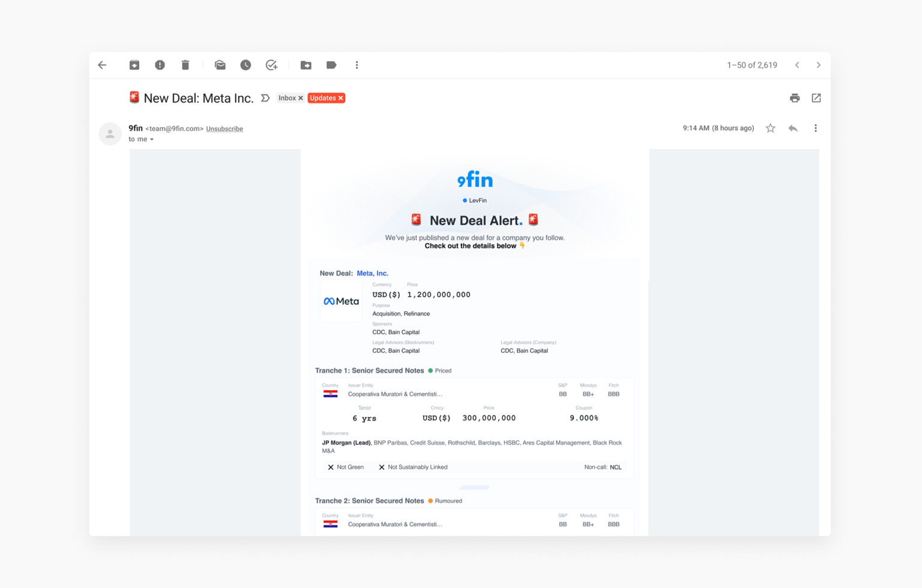
Task: Click the Tranche 2: Senior Secured Notes heading
Action: click(370, 501)
